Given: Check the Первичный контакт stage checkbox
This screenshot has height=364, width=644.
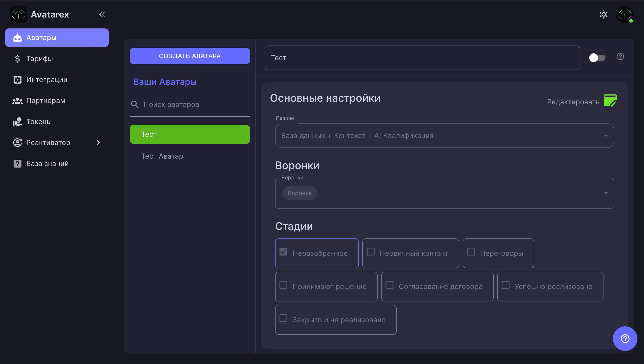Looking at the screenshot, I should click(x=371, y=252).
